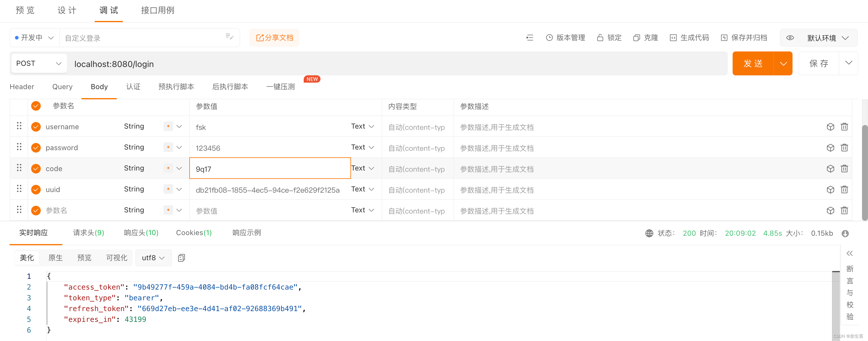
Task: Click the parameter table vertical scrollbar
Action: coord(865,173)
